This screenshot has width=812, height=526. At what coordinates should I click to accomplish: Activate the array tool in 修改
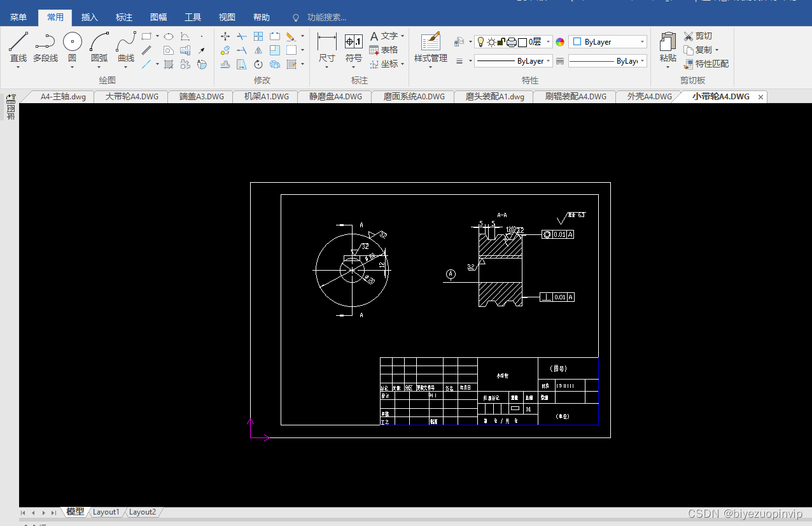click(258, 36)
